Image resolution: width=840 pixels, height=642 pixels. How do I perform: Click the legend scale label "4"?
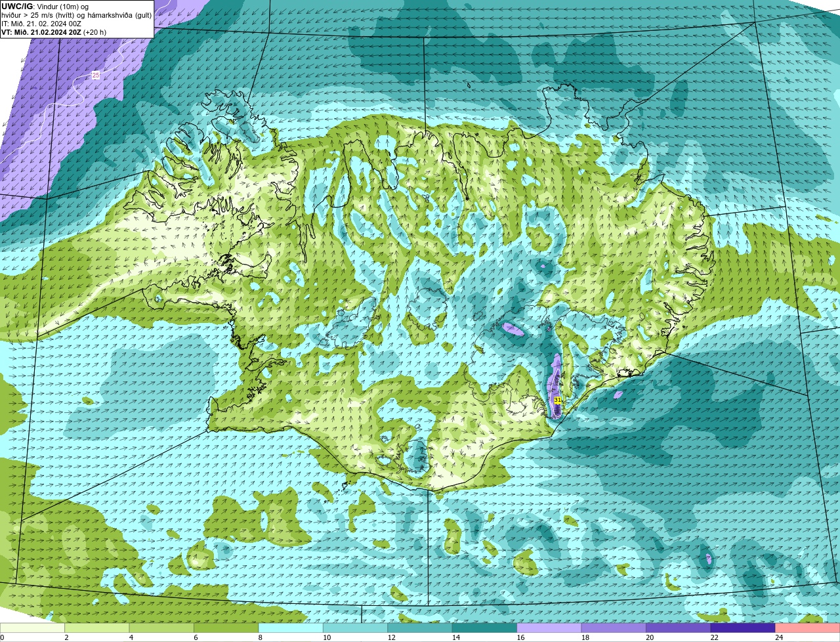(131, 637)
